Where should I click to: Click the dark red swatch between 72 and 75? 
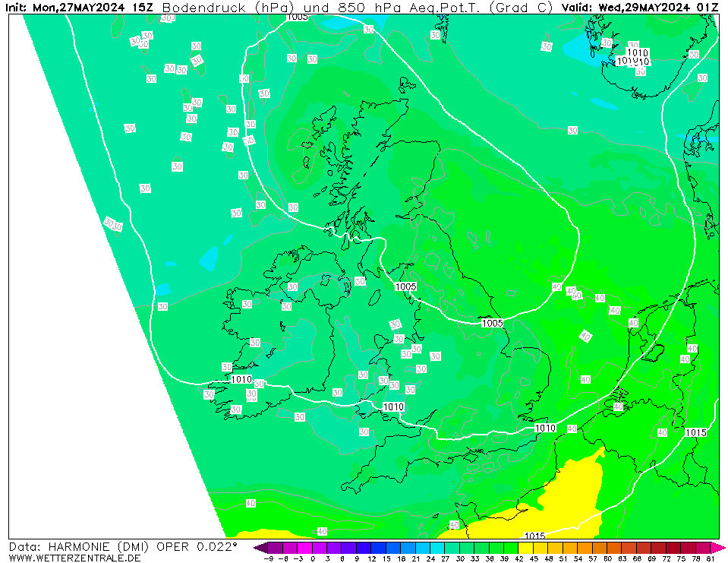(673, 547)
